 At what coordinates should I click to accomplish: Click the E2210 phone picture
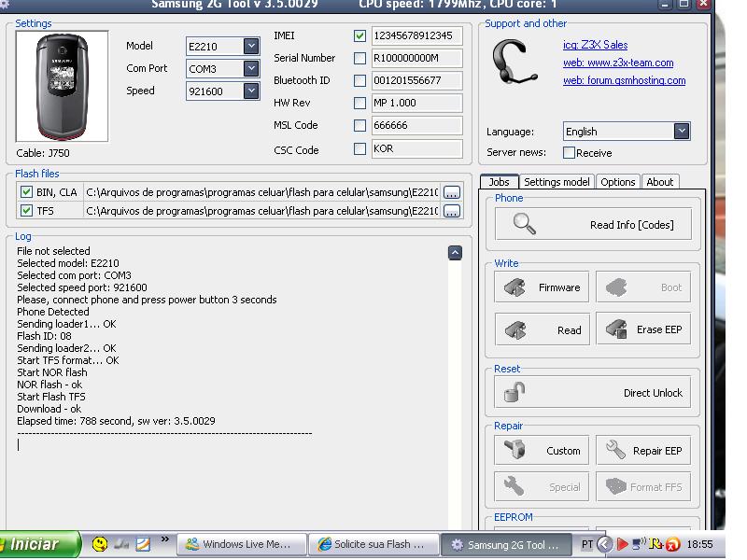(x=62, y=86)
